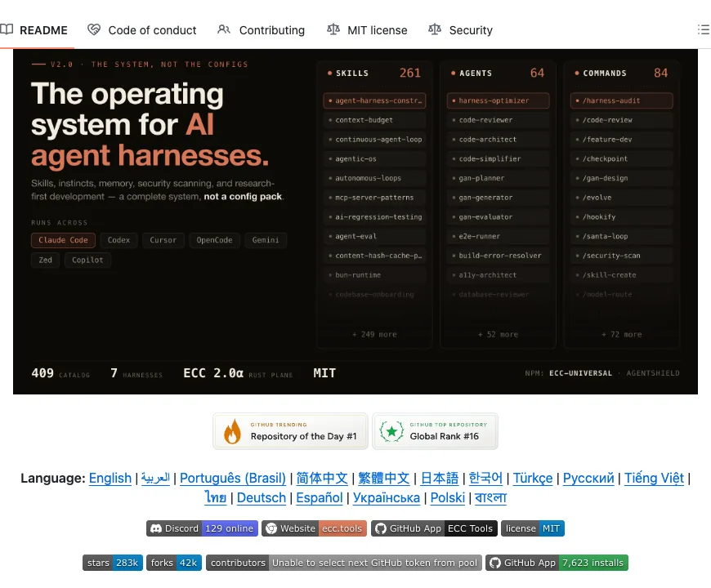Image resolution: width=711 pixels, height=588 pixels.
Task: Click the Code of conduct heart icon
Action: coord(94,29)
